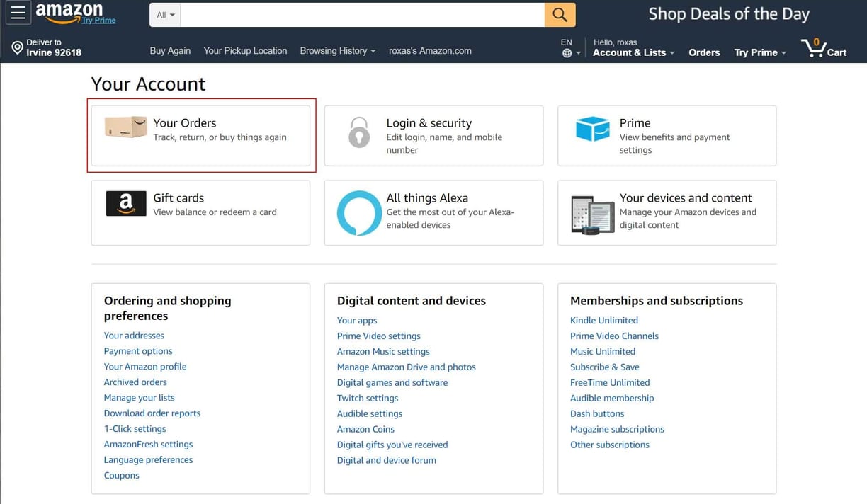Open Amazon Coins link

pyautogui.click(x=365, y=430)
